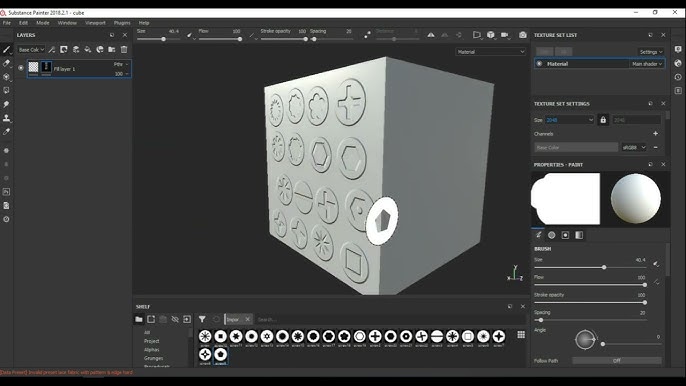Open the Plugins menu

tap(122, 23)
